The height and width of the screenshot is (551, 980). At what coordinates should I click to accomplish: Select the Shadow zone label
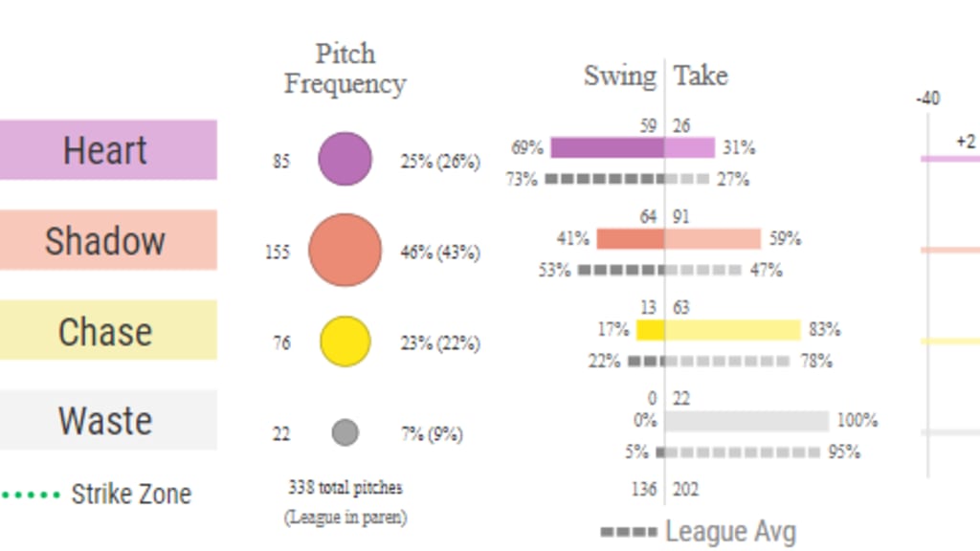click(x=107, y=240)
